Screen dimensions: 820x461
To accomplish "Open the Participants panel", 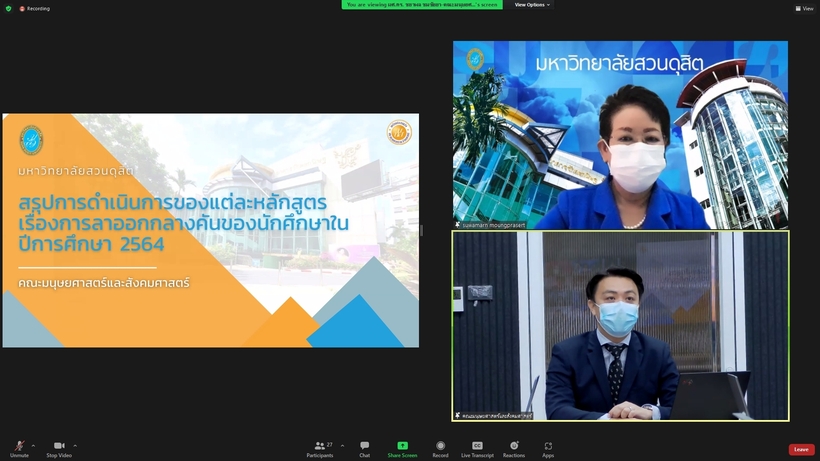I will pyautogui.click(x=320, y=448).
